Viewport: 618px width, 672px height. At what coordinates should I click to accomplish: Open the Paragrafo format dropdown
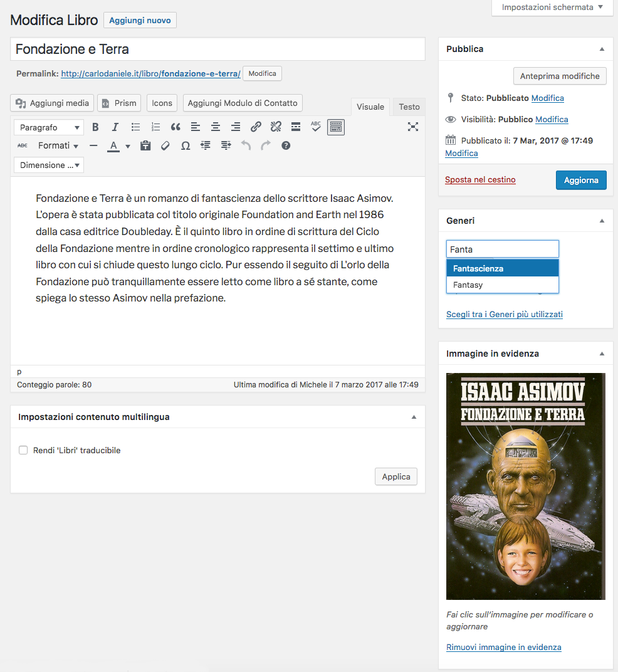tap(49, 128)
